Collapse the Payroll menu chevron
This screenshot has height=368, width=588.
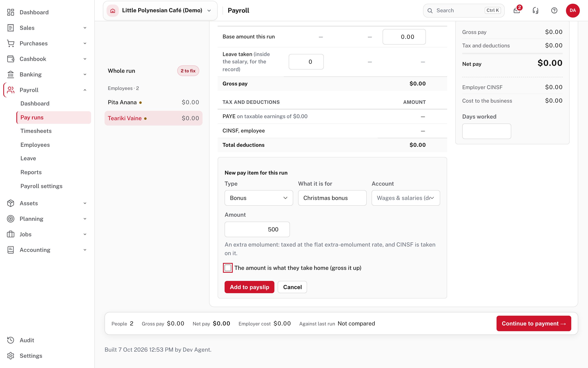85,90
